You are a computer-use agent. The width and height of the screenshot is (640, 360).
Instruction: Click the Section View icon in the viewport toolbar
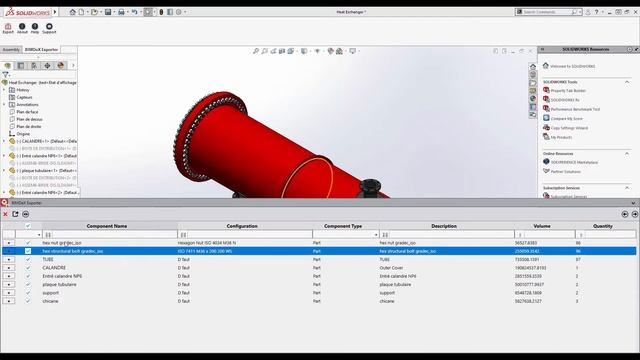pyautogui.click(x=282, y=51)
